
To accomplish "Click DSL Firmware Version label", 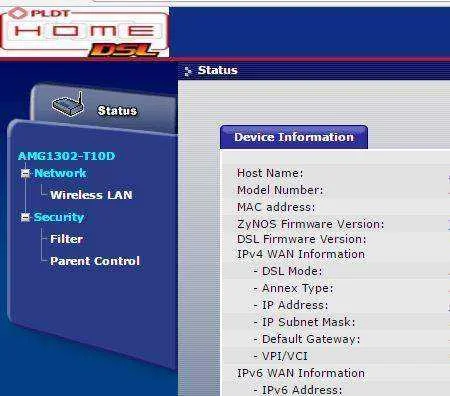I will tap(302, 239).
